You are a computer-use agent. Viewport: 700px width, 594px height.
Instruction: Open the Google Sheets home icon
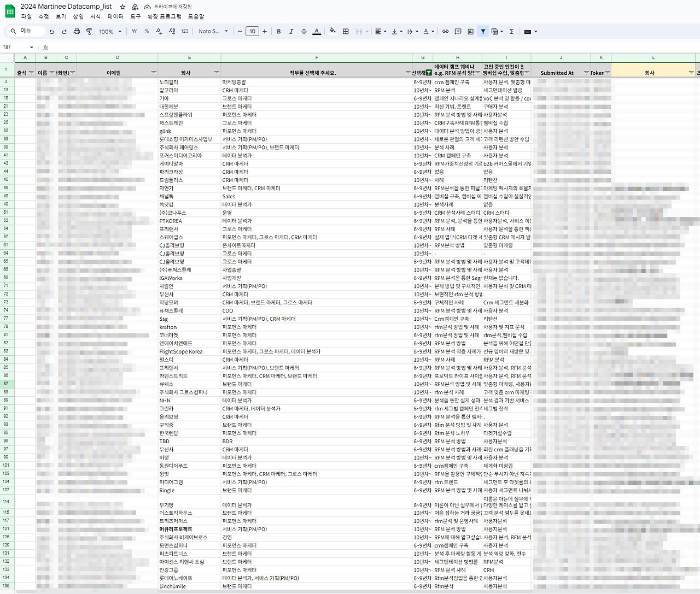[x=10, y=11]
